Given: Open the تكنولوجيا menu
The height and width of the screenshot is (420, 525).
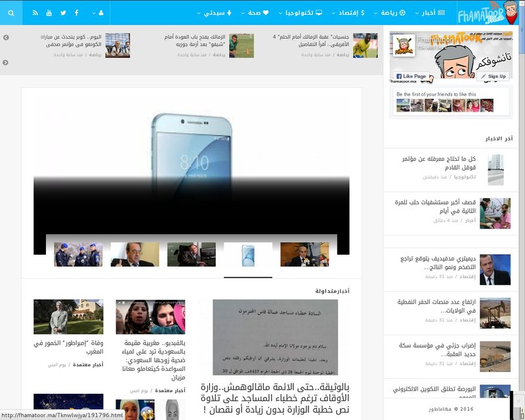Looking at the screenshot, I should [x=304, y=12].
